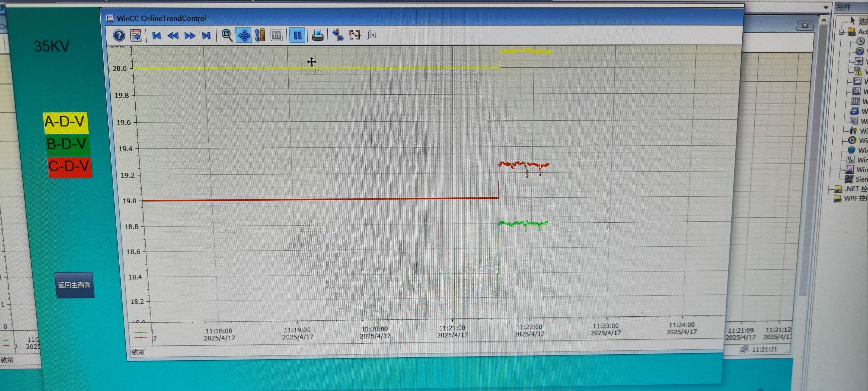The image size is (868, 391).
Task: Jump to first data record
Action: [156, 35]
